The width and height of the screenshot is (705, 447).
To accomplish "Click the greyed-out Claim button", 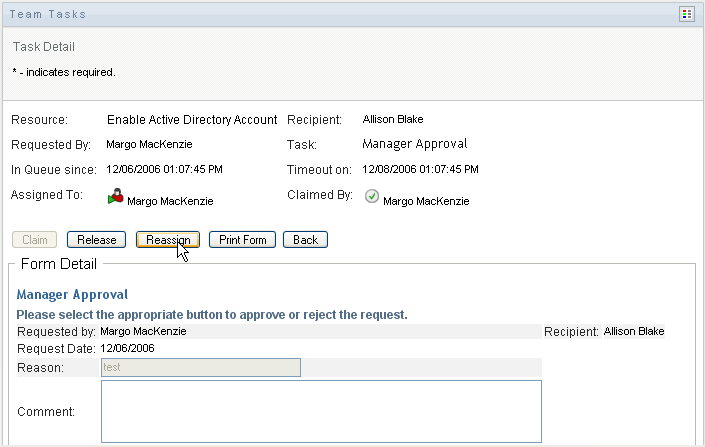I will coord(35,240).
